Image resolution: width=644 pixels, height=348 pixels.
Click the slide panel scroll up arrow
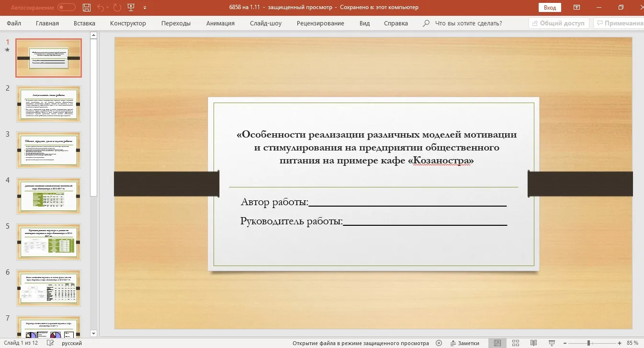coord(93,35)
